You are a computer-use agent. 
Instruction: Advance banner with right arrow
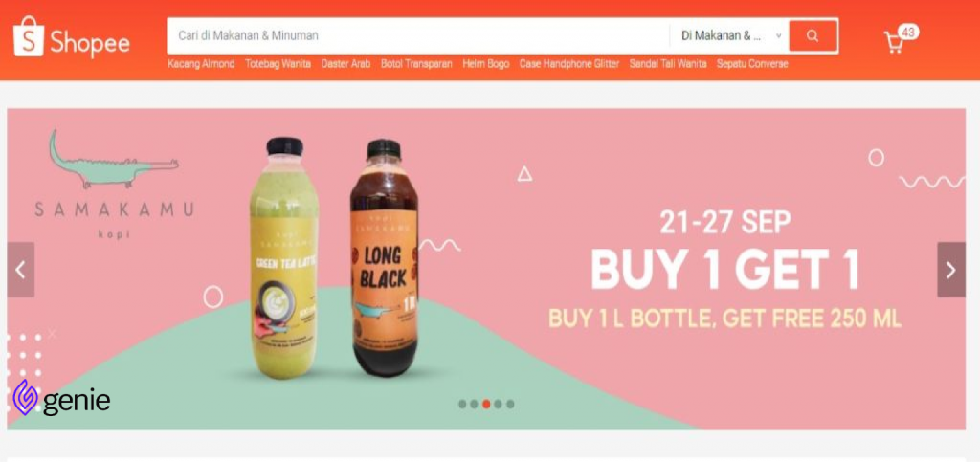click(x=950, y=270)
